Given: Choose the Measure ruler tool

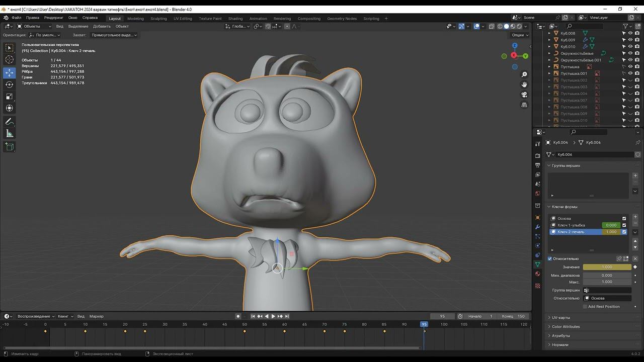Looking at the screenshot, I should 10,134.
